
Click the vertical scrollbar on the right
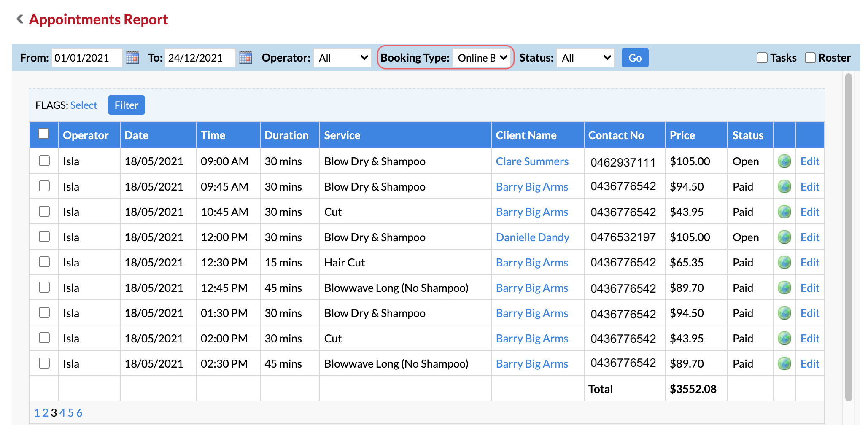[x=849, y=237]
